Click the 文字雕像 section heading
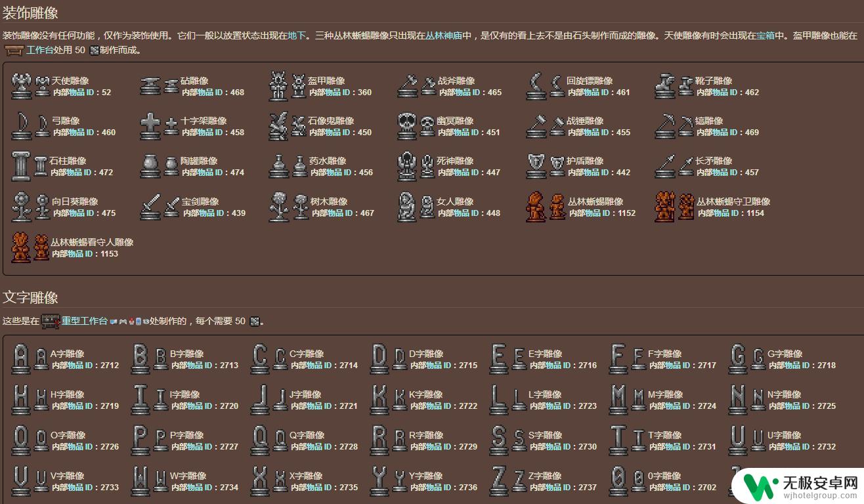 click(30, 297)
